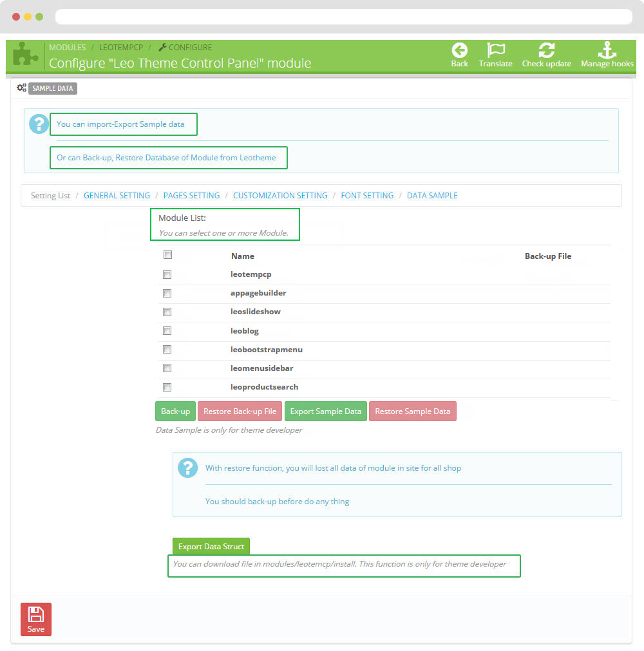This screenshot has width=644, height=651.
Task: Check the leomenusidebar module checkbox
Action: [x=167, y=368]
